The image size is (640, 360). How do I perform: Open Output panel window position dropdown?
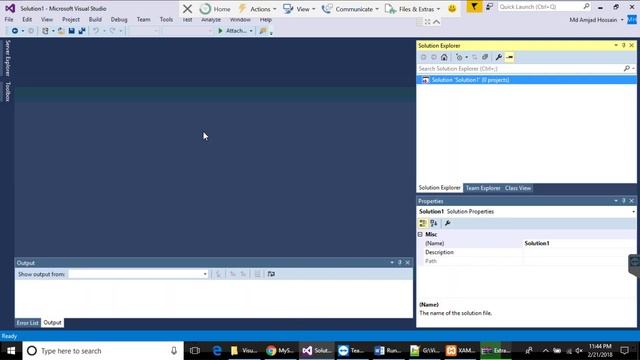point(392,262)
